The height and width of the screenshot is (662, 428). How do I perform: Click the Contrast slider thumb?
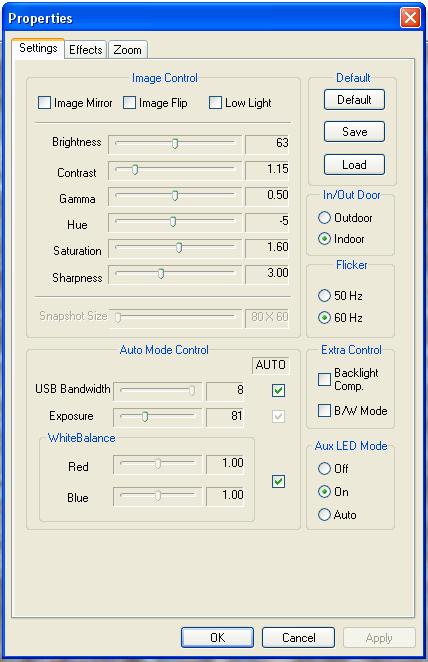pos(135,170)
